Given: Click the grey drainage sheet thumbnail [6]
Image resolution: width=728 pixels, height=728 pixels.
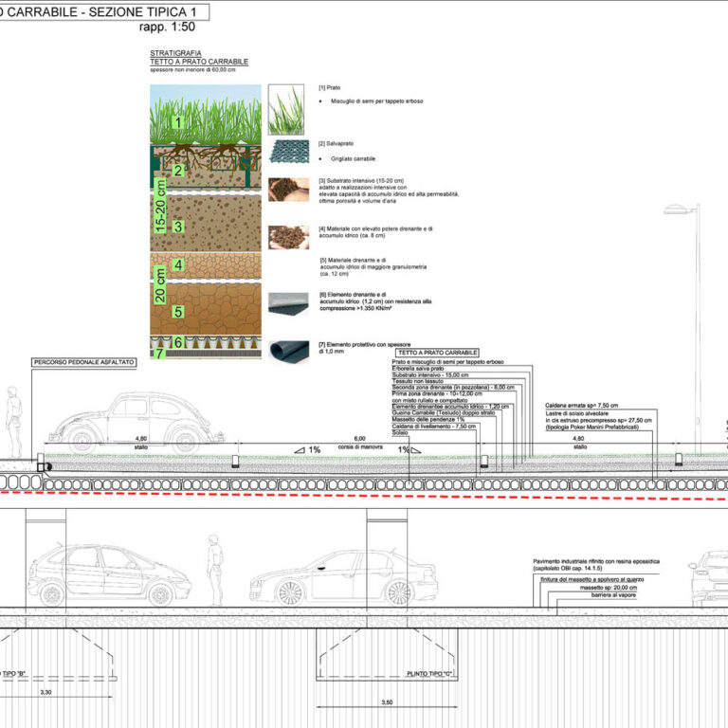Looking at the screenshot, I should point(287,303).
